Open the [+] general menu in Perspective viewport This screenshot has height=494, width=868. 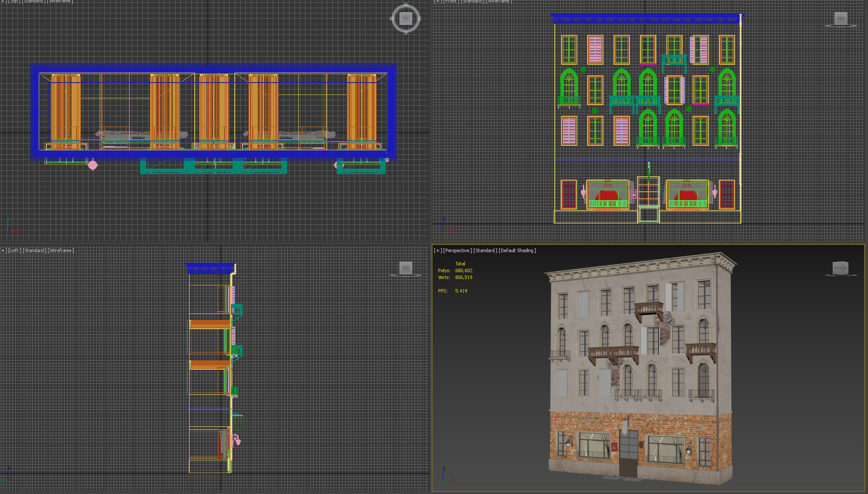(x=438, y=250)
